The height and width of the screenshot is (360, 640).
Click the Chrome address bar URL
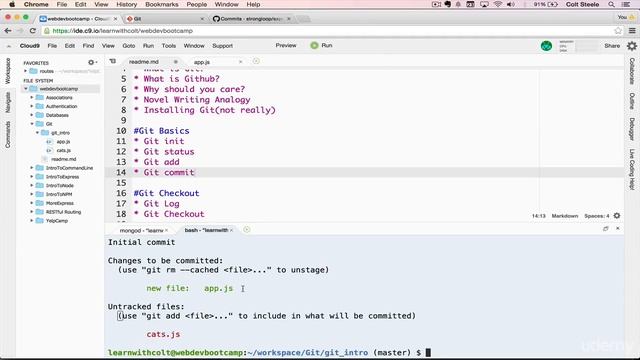(122, 31)
